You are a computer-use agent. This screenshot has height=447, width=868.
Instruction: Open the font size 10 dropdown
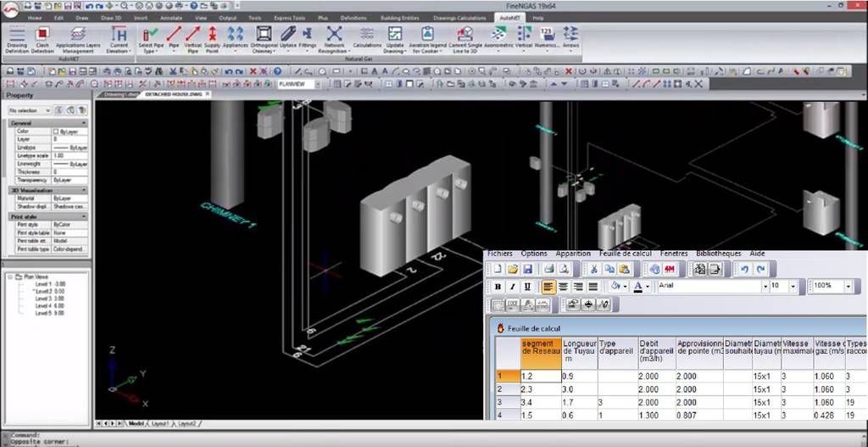793,287
